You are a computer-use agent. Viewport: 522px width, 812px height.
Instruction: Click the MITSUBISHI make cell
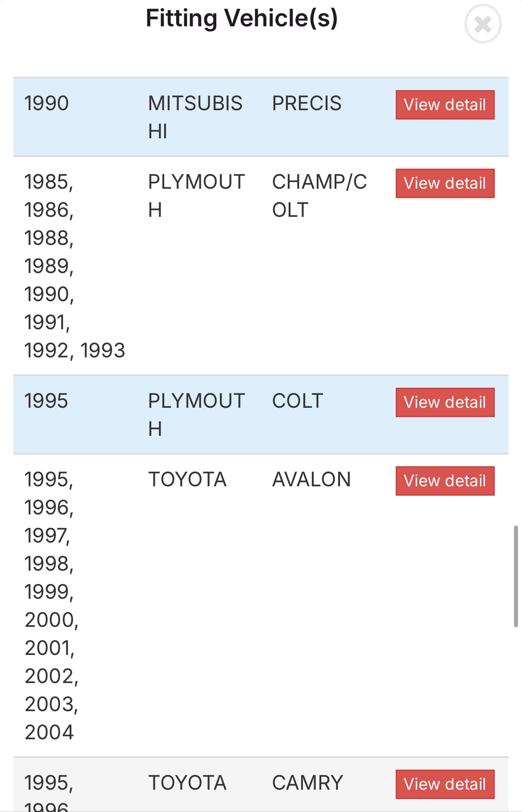pyautogui.click(x=195, y=117)
